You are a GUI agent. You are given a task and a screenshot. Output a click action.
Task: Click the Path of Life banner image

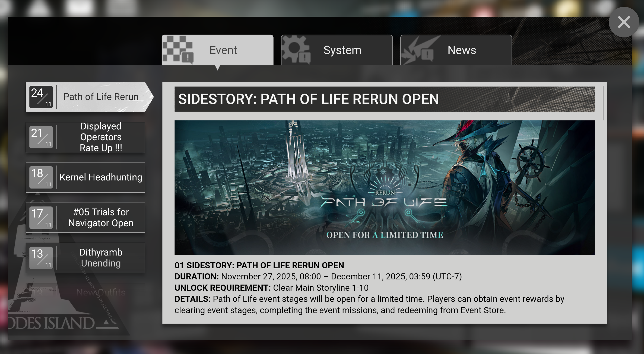click(x=384, y=187)
